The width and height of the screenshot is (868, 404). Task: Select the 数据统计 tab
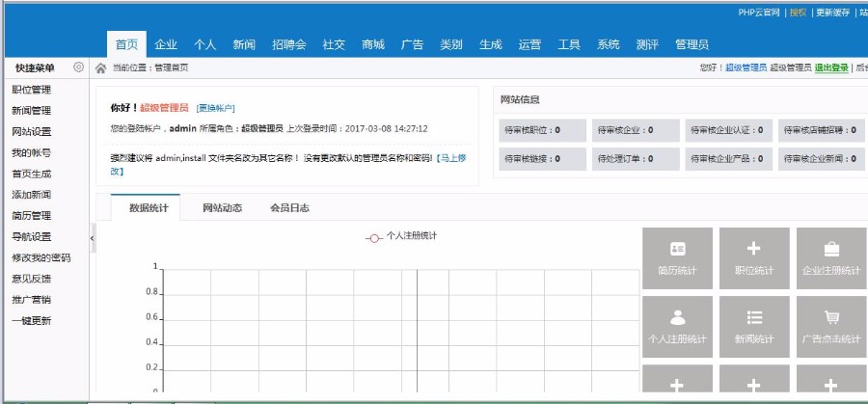(146, 208)
